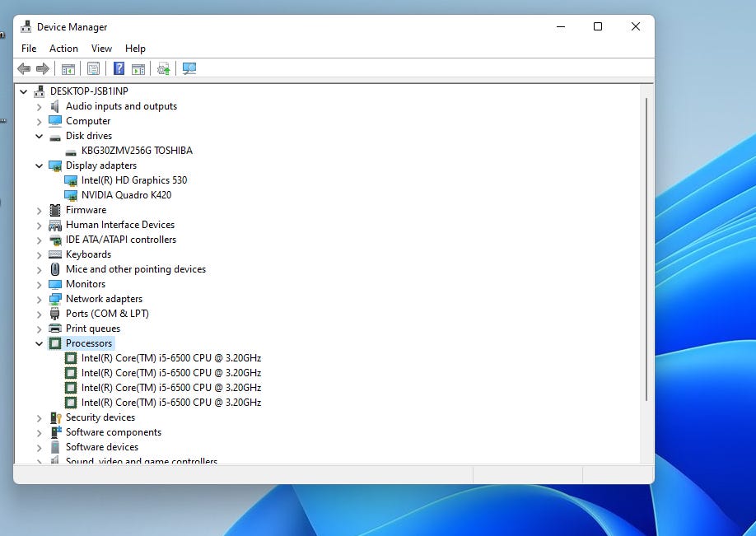This screenshot has width=756, height=536.
Task: Click Scan for hardware changes icon
Action: (x=189, y=69)
